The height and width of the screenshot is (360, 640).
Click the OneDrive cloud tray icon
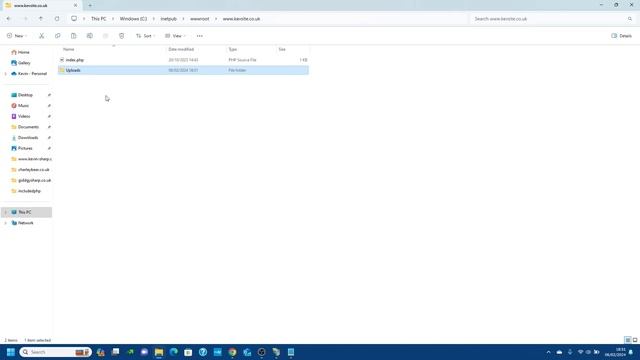coord(559,352)
